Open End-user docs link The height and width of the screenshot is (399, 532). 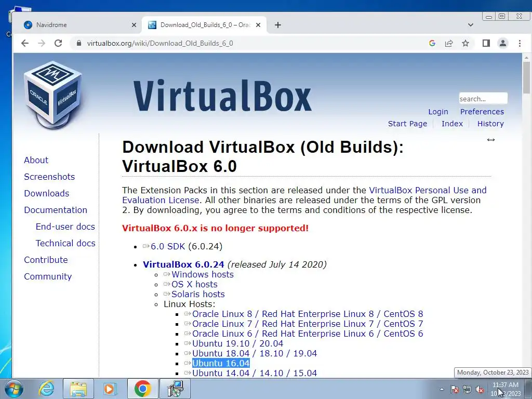65,227
